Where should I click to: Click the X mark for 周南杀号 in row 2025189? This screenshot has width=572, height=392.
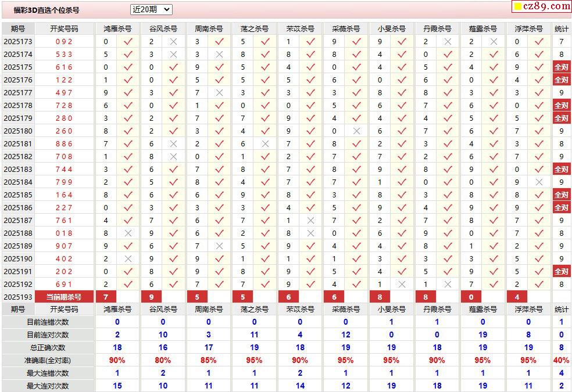point(219,246)
